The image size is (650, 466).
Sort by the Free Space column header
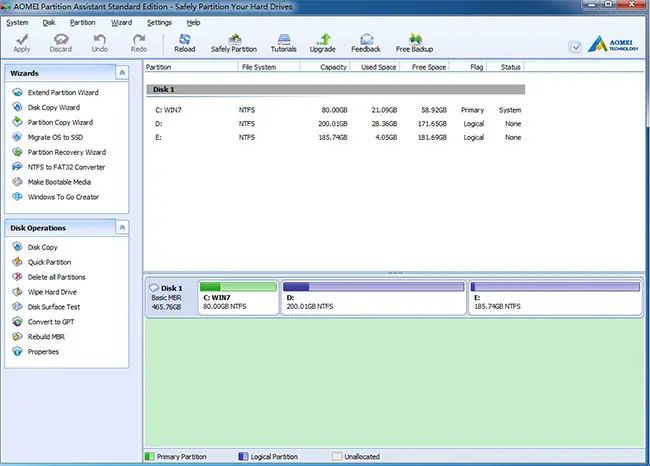click(425, 67)
